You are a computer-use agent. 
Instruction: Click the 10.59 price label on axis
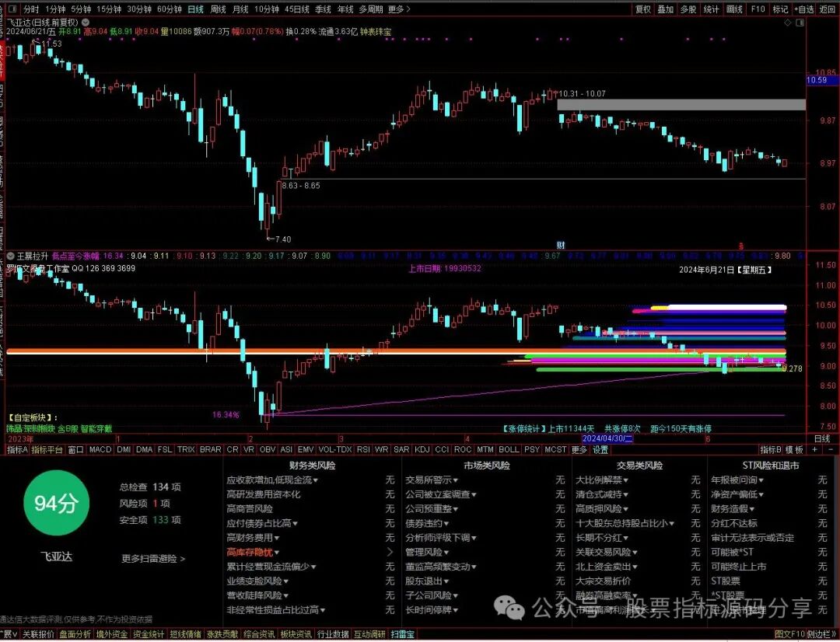822,80
